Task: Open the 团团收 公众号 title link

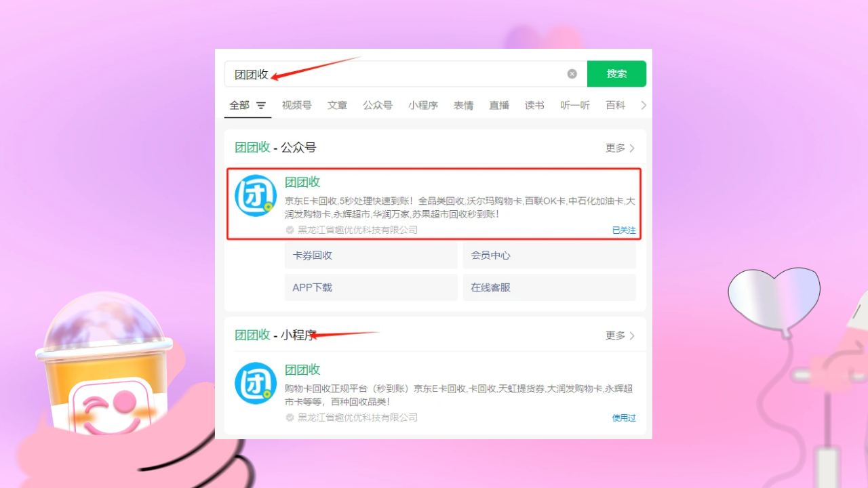Action: click(302, 182)
